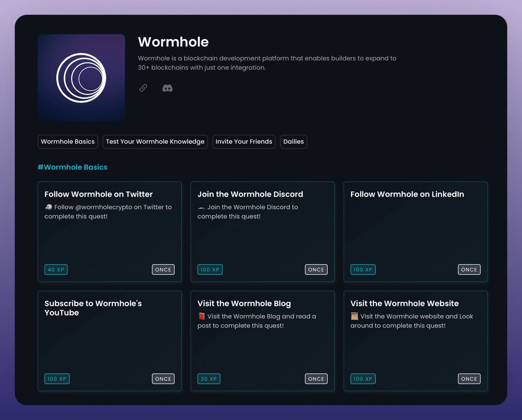Click the Wormhole logo image
522x420 pixels.
point(81,78)
